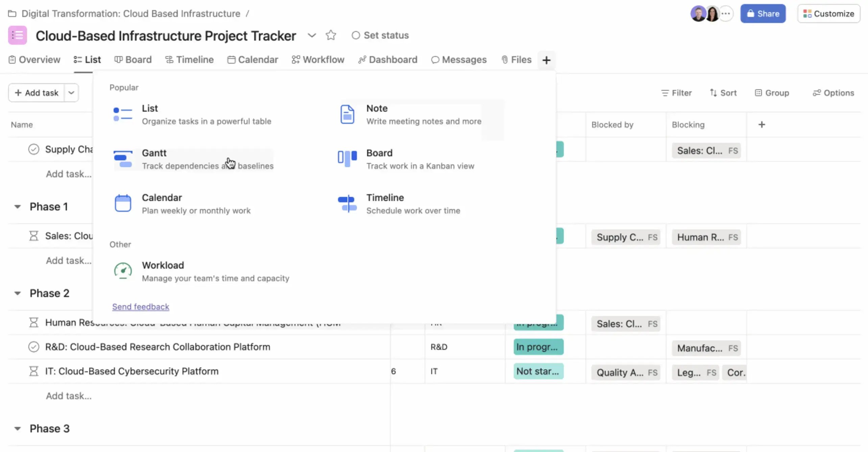Screen dimensions: 868x452
Task: Click Add task in Phase 1 section
Action: 69,261
